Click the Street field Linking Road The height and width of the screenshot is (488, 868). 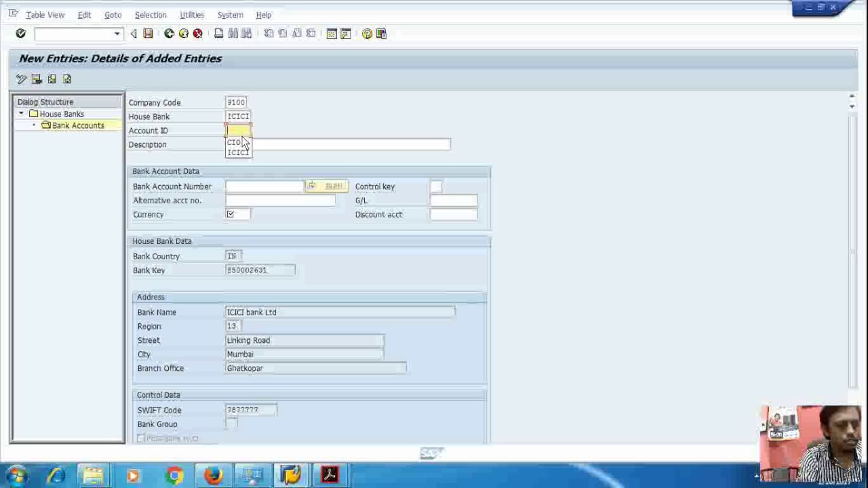click(304, 340)
